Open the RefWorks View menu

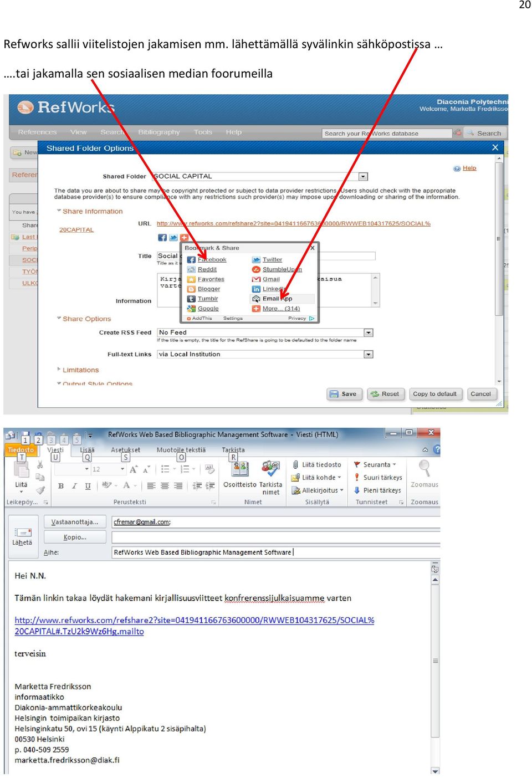point(78,132)
